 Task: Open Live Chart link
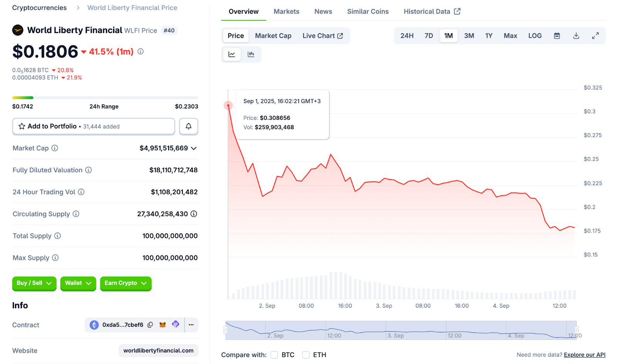tap(322, 36)
